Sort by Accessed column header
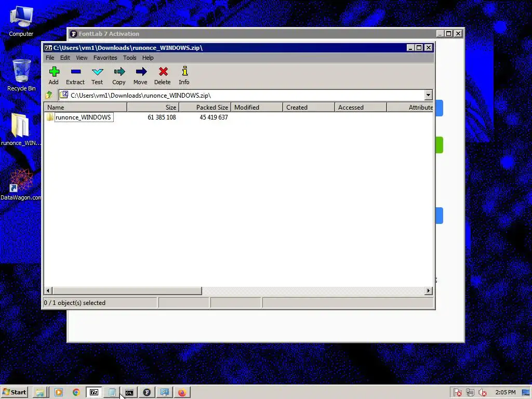Screen dimensions: 532x399 [361, 107]
